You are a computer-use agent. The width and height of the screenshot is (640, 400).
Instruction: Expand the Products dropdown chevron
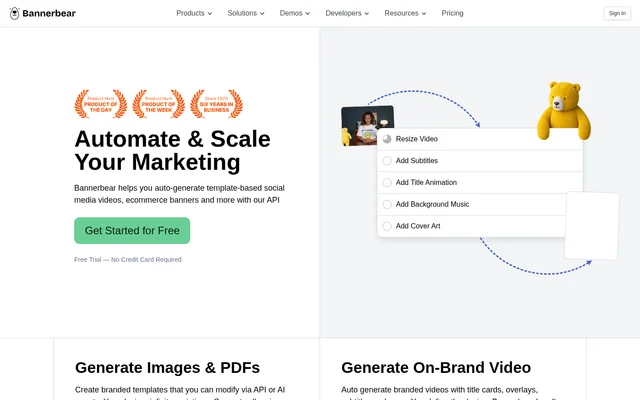click(x=210, y=13)
